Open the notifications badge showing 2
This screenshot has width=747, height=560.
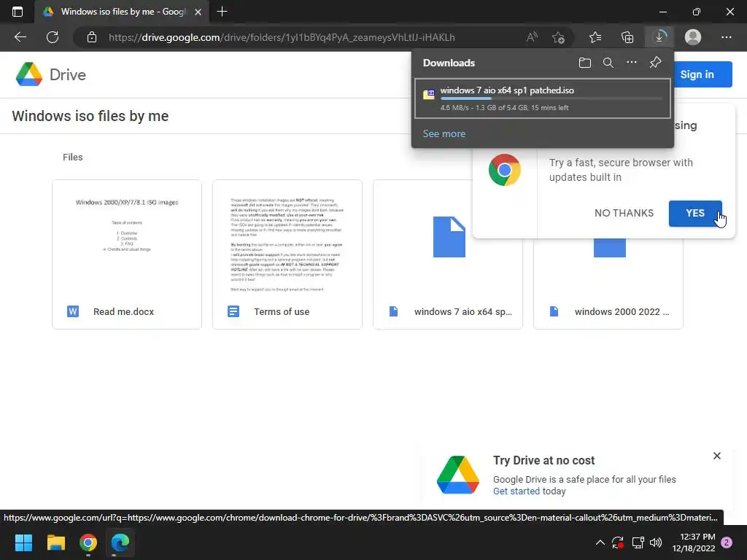click(727, 542)
